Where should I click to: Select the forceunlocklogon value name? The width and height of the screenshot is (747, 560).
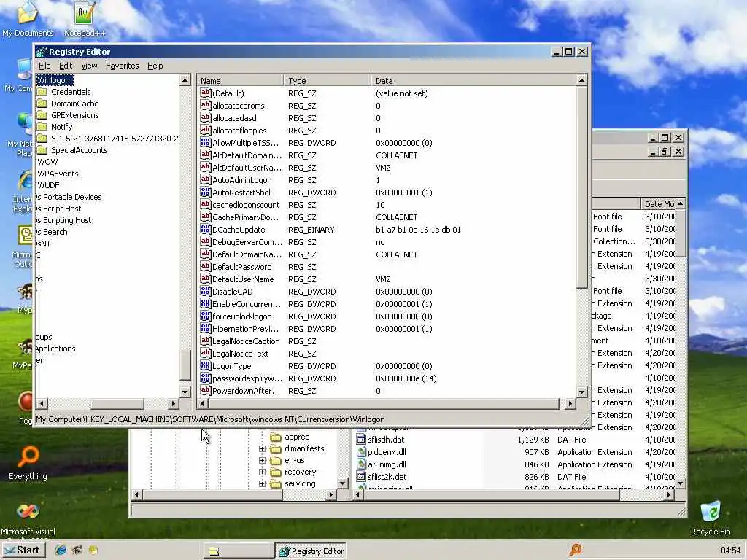tap(241, 316)
